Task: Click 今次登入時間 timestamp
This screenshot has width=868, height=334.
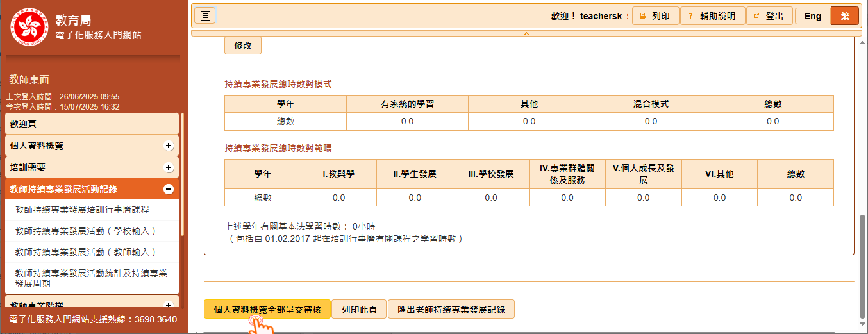Action: (63, 106)
